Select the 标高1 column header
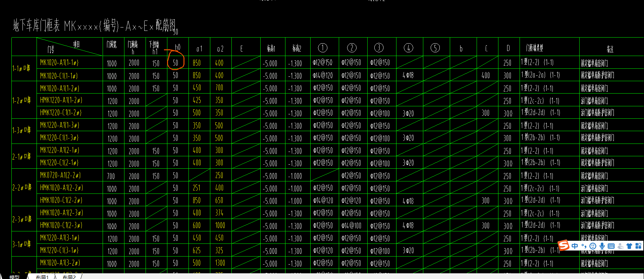Image resolution: width=644 pixels, height=279 pixels. [271, 49]
